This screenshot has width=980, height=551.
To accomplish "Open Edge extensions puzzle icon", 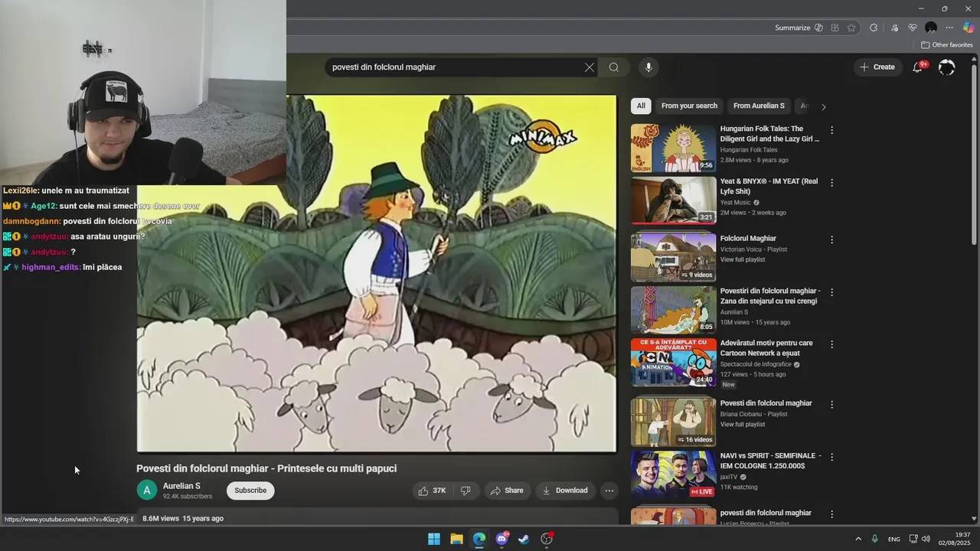I will tap(874, 28).
